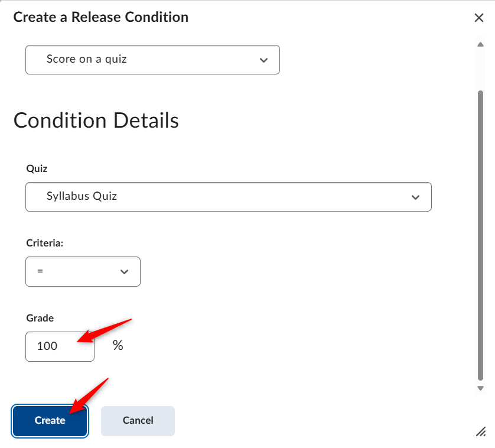The width and height of the screenshot is (495, 448).
Task: Click the dialog resize grip icon
Action: tap(481, 431)
